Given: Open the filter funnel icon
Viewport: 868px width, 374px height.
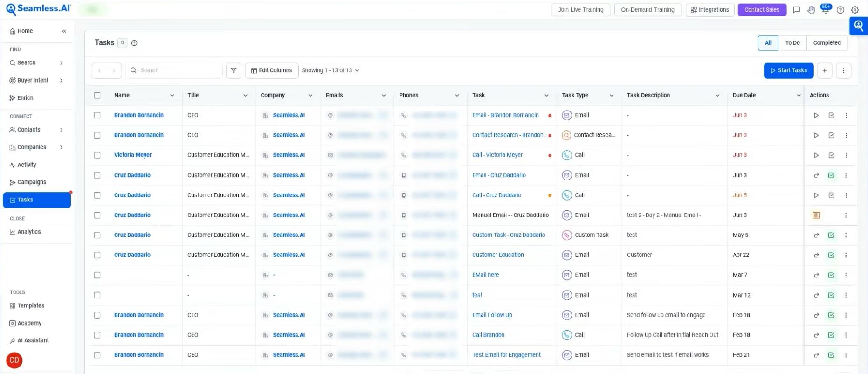Looking at the screenshot, I should (234, 70).
